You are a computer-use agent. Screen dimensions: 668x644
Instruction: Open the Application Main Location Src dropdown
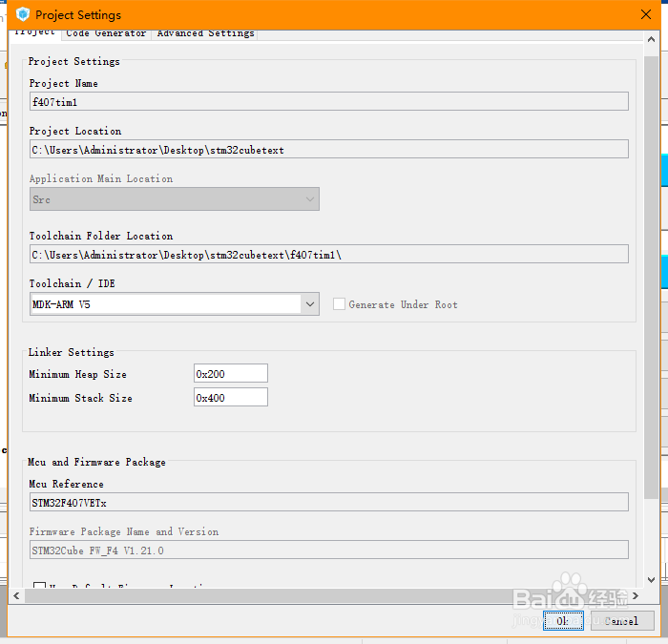[175, 198]
